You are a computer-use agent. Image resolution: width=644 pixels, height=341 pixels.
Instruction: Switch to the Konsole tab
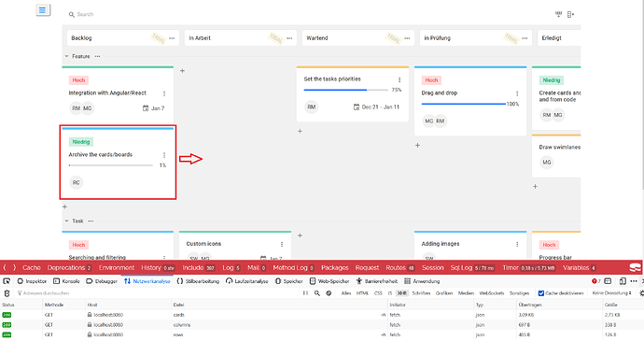pyautogui.click(x=66, y=281)
